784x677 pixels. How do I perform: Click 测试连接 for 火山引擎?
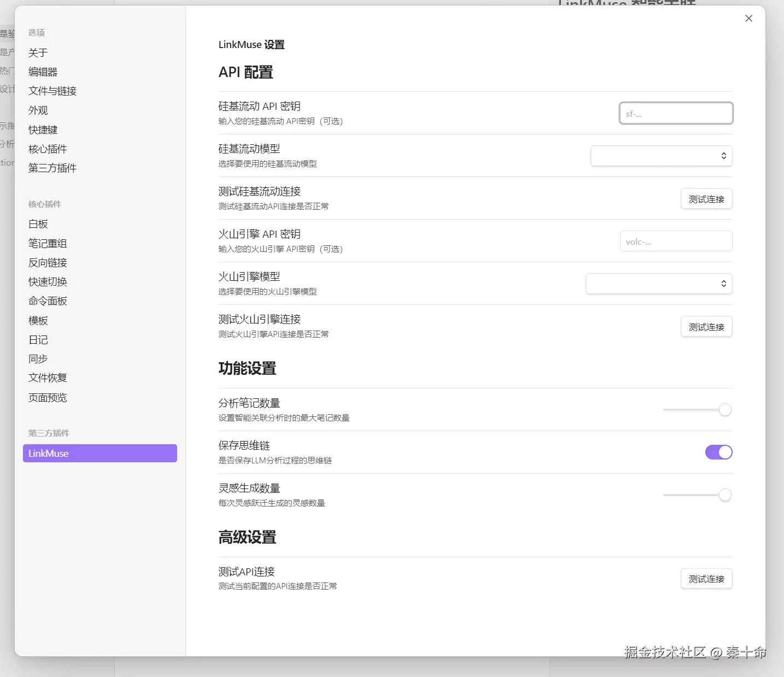(x=706, y=327)
